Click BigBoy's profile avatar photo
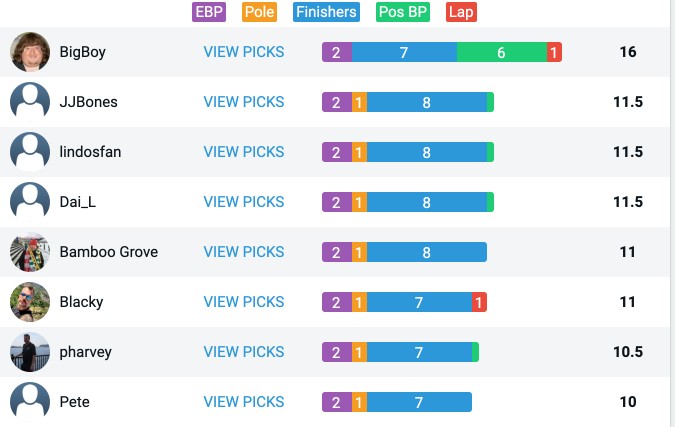This screenshot has width=675, height=427. tap(30, 52)
